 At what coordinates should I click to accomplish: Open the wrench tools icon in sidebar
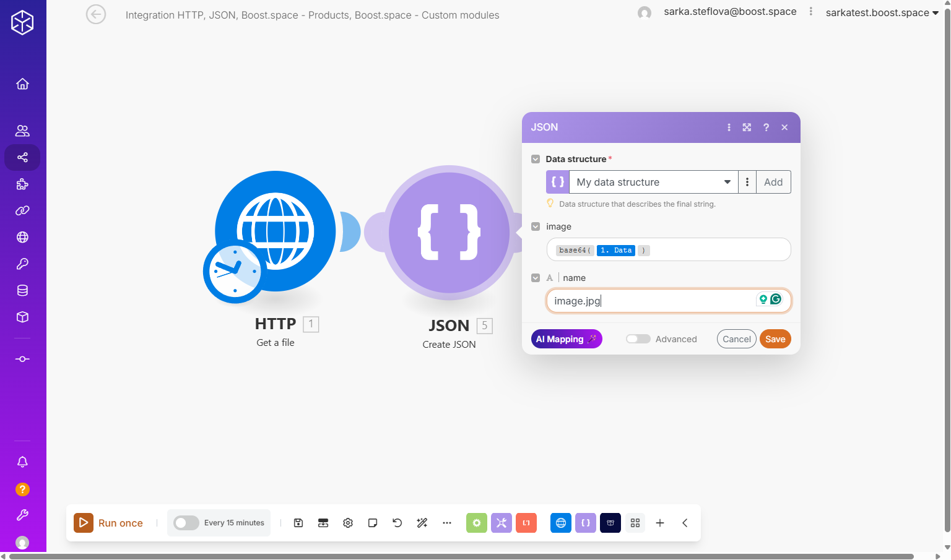(x=22, y=515)
